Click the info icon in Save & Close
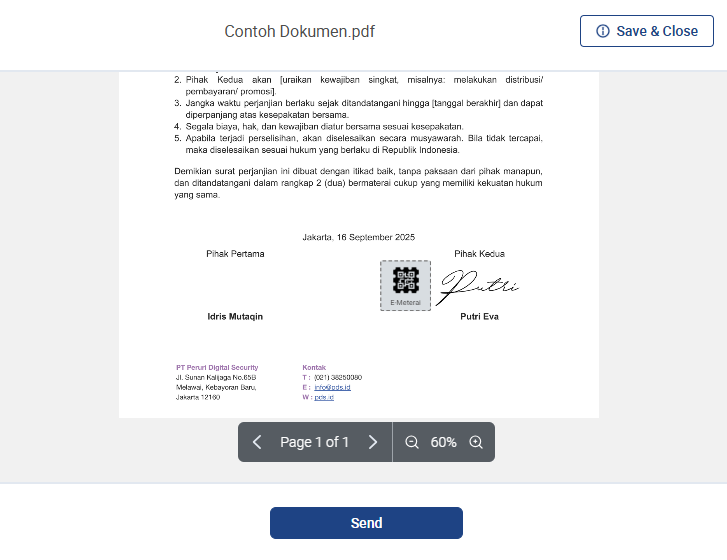Viewport: 727px width, 560px height. coord(602,31)
